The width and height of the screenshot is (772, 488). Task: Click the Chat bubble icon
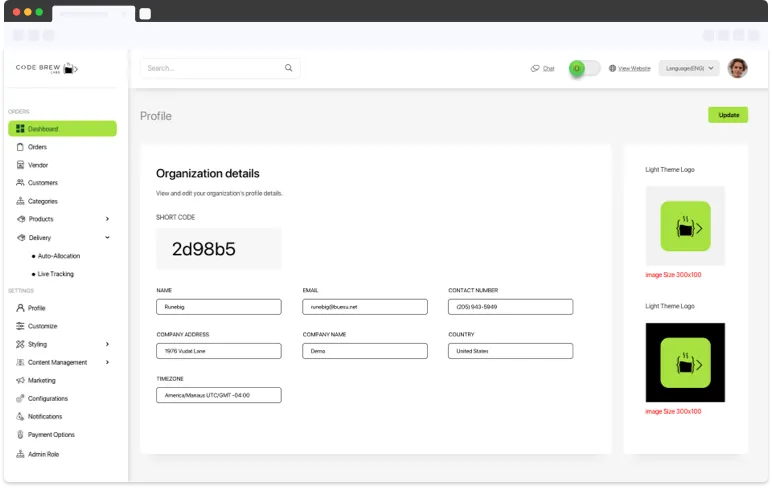click(535, 68)
